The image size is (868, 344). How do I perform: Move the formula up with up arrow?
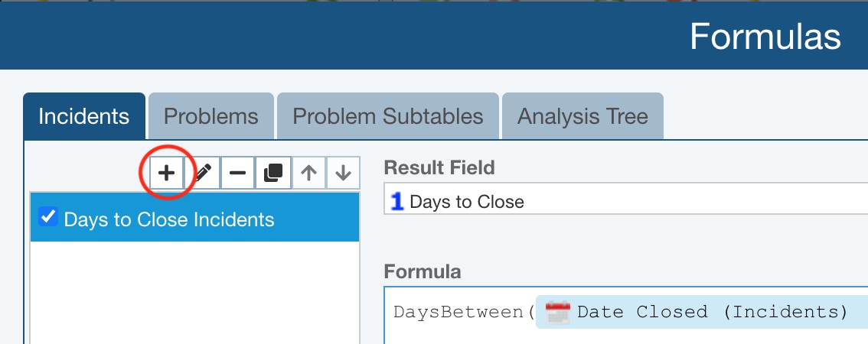click(x=308, y=174)
